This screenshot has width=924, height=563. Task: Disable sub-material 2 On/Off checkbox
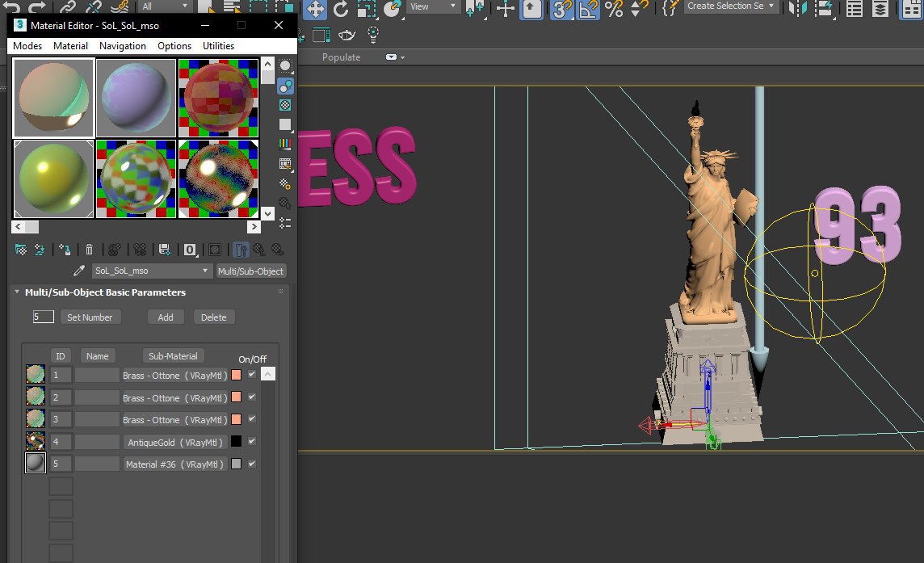252,397
